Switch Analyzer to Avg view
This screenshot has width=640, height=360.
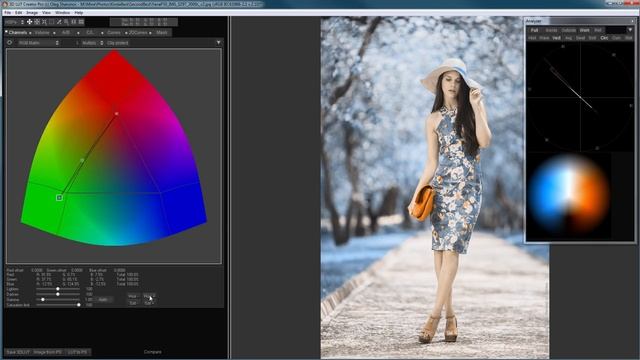point(568,38)
